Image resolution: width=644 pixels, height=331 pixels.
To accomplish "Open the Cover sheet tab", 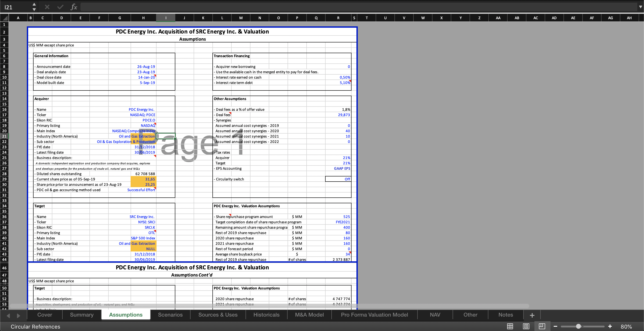I will pyautogui.click(x=45, y=315).
